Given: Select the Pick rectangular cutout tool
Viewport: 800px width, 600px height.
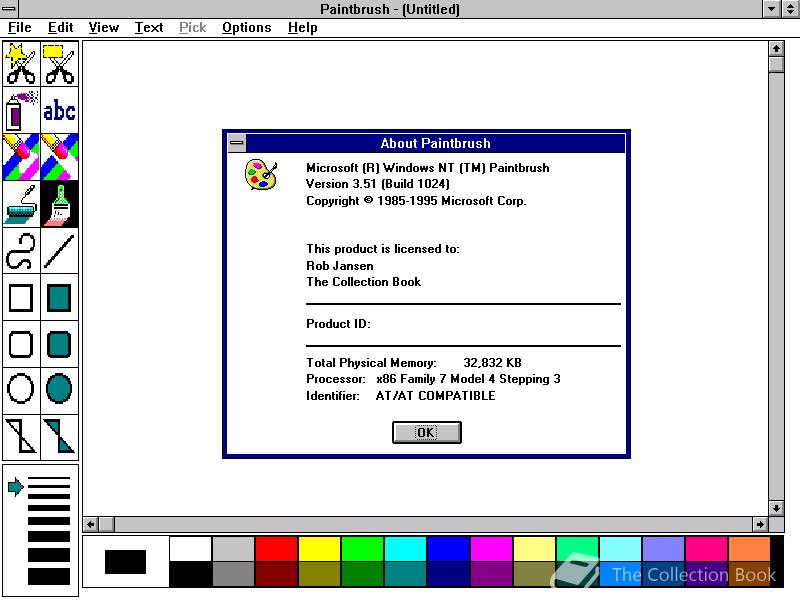Looking at the screenshot, I should (60, 64).
